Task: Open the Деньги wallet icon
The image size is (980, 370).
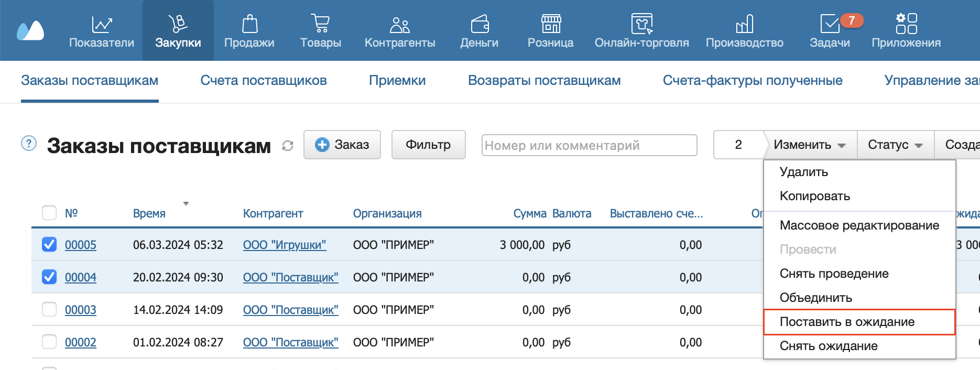Action: [480, 24]
